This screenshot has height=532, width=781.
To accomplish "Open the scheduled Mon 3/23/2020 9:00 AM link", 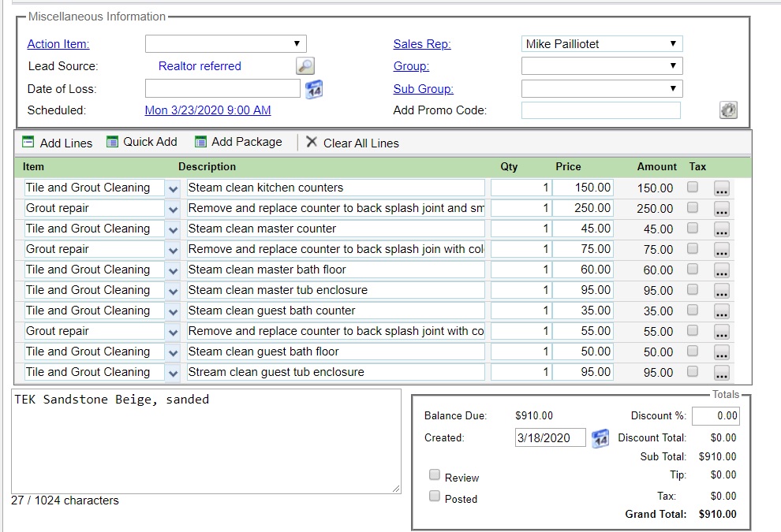I will pos(208,110).
